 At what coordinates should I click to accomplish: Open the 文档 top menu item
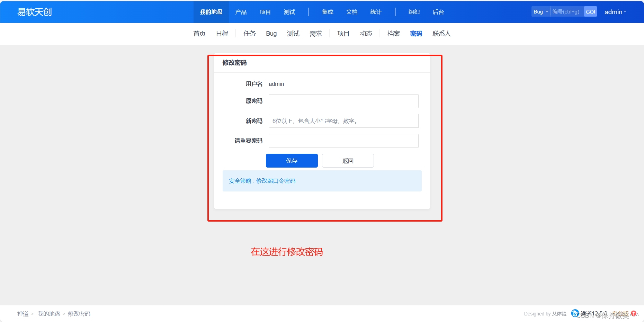(352, 12)
